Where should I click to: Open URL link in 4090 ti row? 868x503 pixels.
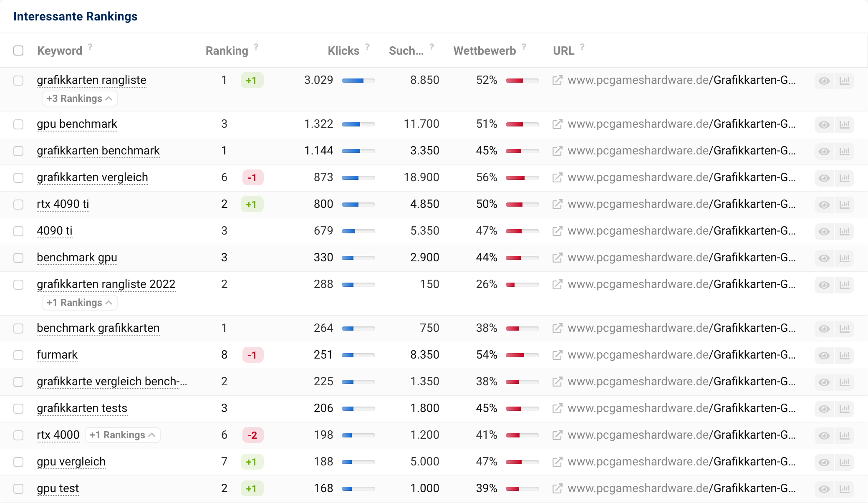click(681, 231)
